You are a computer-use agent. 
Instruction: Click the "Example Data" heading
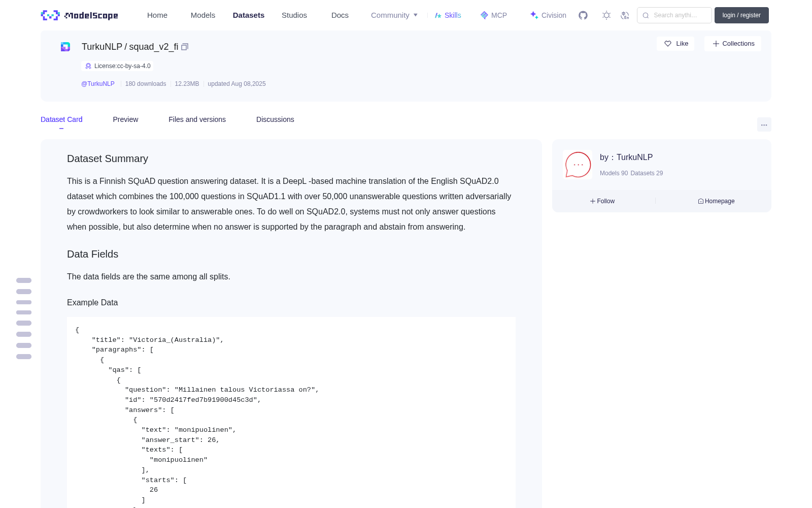92,302
